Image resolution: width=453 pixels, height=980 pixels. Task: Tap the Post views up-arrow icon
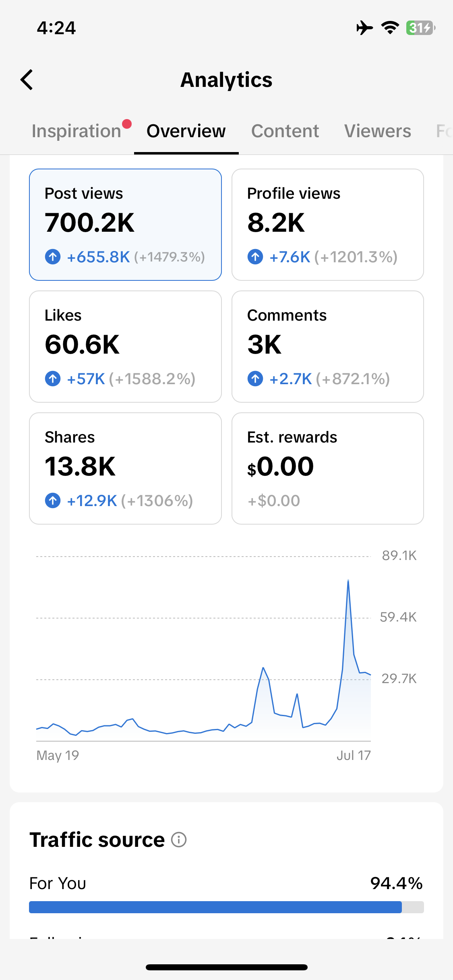click(53, 257)
